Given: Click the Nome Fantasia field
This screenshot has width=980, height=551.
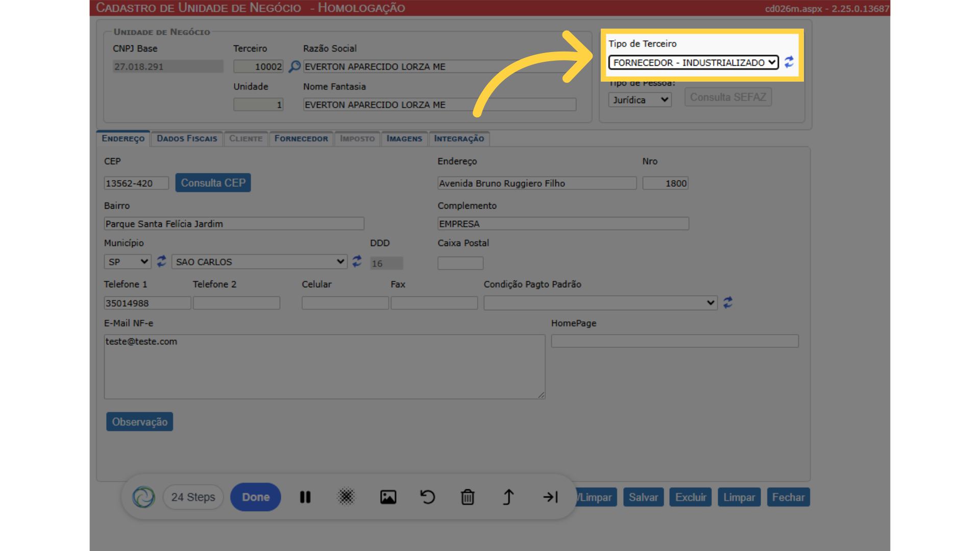Looking at the screenshot, I should pyautogui.click(x=439, y=105).
